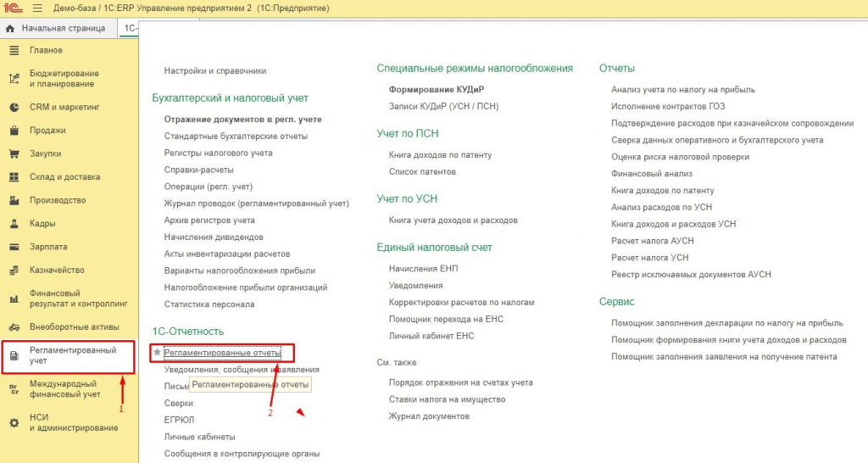Select the Закупки cart icon
The image size is (868, 463).
pyautogui.click(x=14, y=154)
